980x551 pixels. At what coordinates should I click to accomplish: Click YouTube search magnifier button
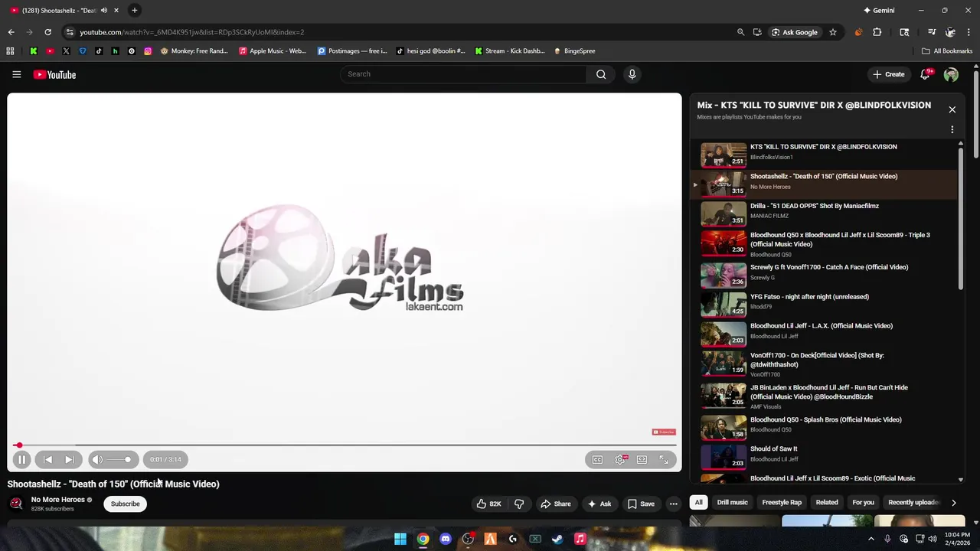pos(601,74)
